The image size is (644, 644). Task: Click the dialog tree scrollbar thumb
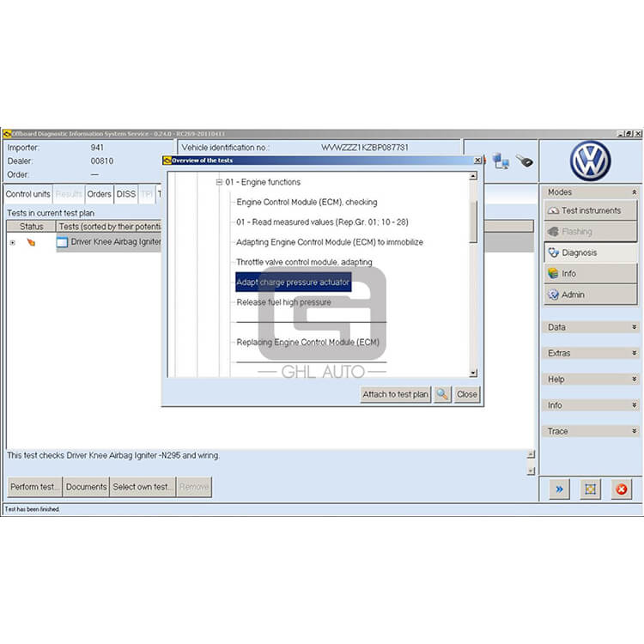point(473,222)
